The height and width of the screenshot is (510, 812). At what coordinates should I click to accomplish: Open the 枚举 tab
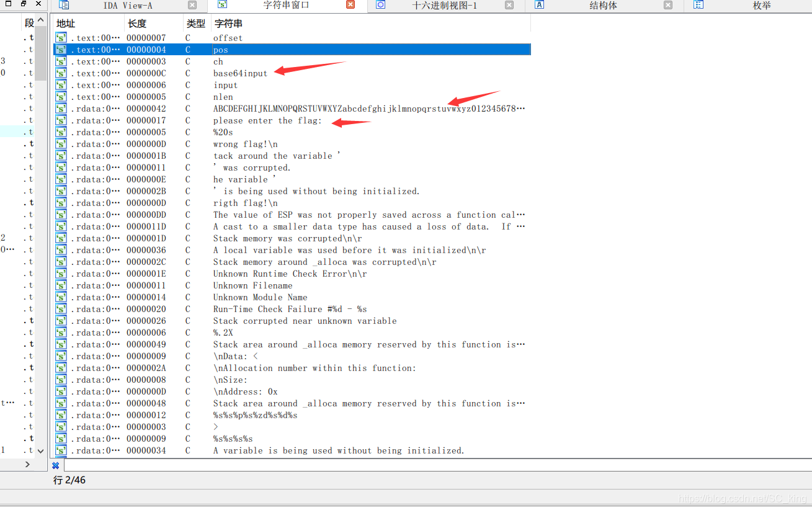coord(762,6)
